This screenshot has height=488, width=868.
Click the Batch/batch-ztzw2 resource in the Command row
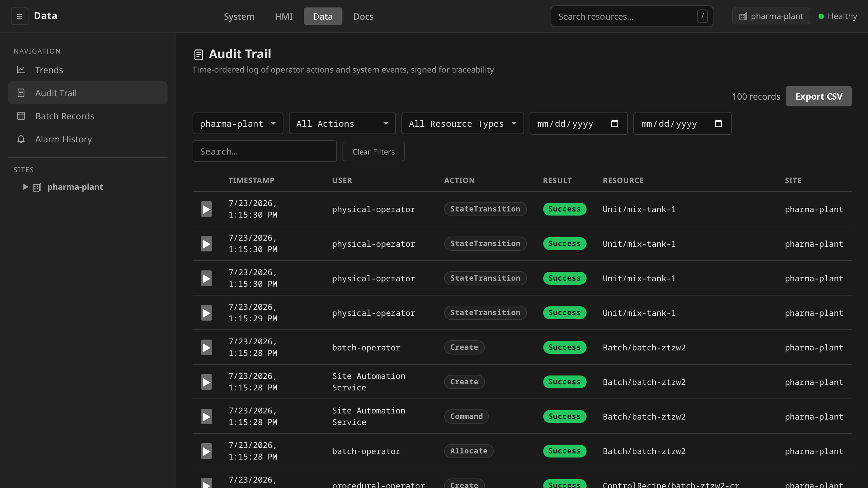coord(644,416)
